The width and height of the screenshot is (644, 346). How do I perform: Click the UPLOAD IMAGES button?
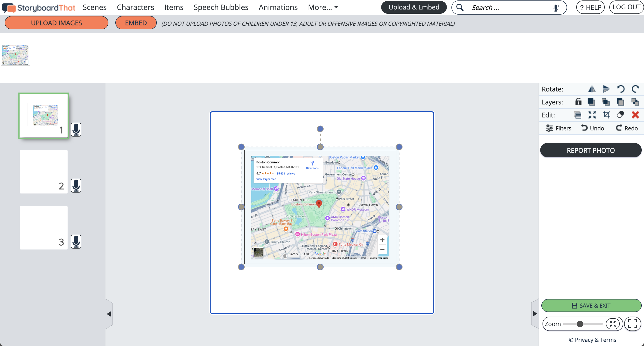(x=56, y=23)
